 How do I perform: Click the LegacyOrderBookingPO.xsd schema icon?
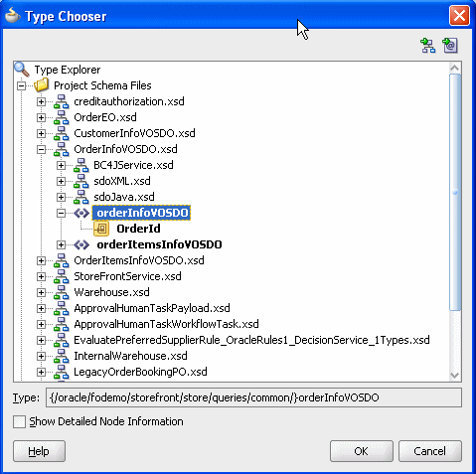point(62,372)
